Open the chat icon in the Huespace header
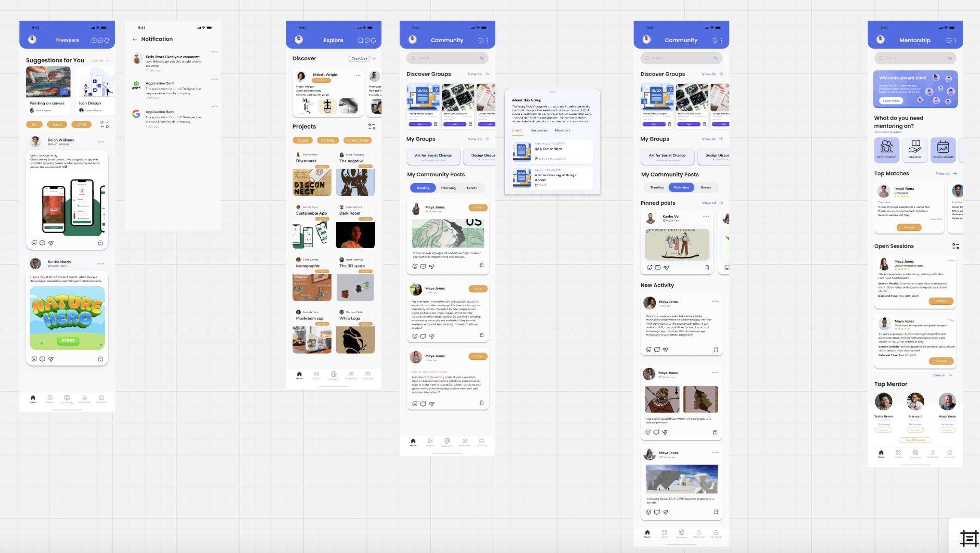The image size is (980, 553). [101, 40]
